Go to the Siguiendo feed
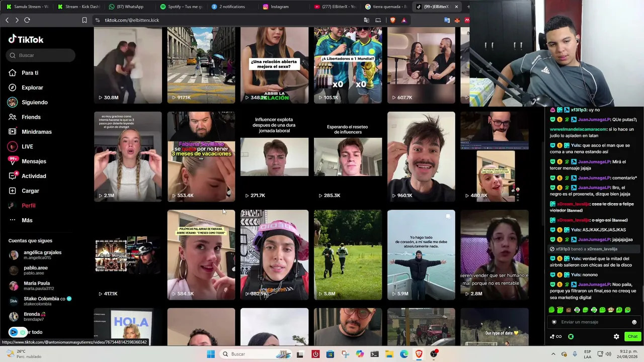Image resolution: width=644 pixels, height=362 pixels. (34, 102)
